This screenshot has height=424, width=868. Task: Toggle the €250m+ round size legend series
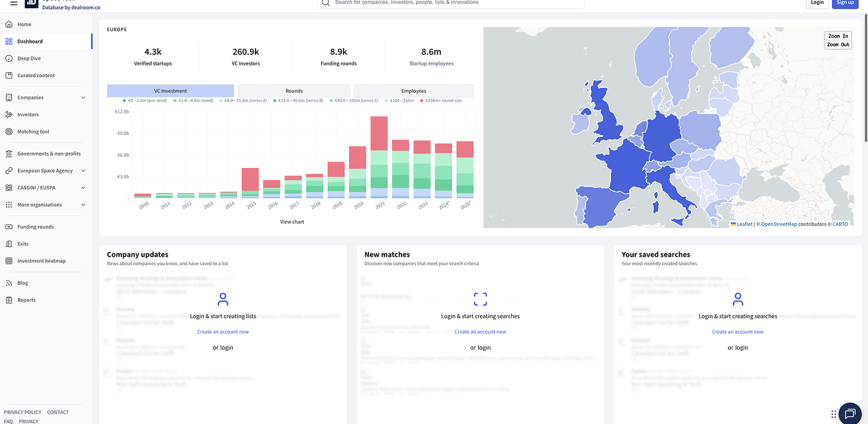443,100
